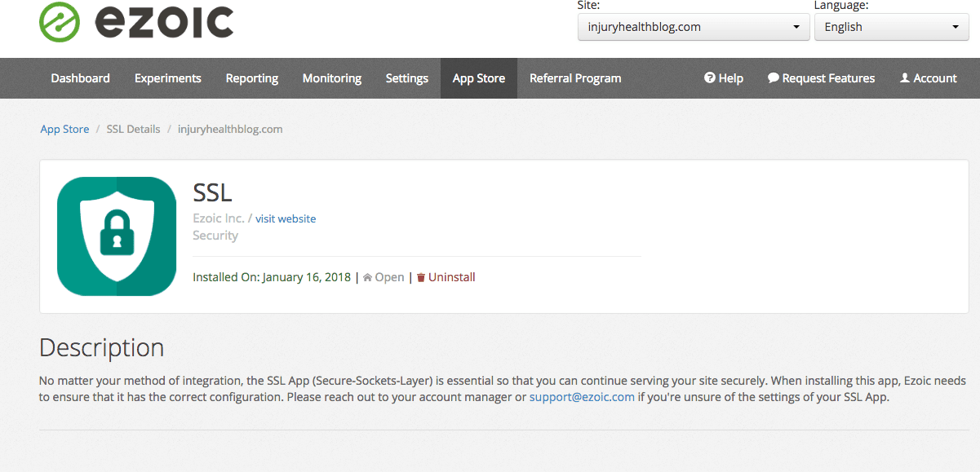Follow the visit website link
This screenshot has height=472, width=980.
point(286,218)
